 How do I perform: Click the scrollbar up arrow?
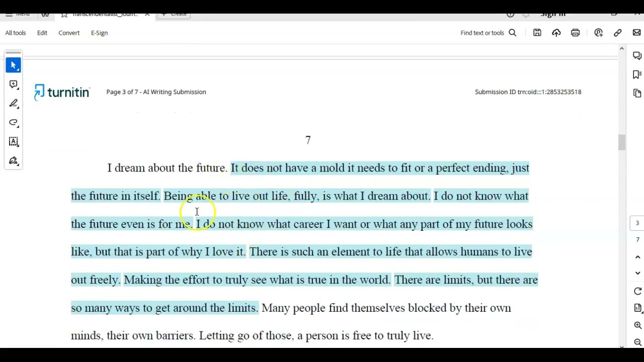coord(622,49)
